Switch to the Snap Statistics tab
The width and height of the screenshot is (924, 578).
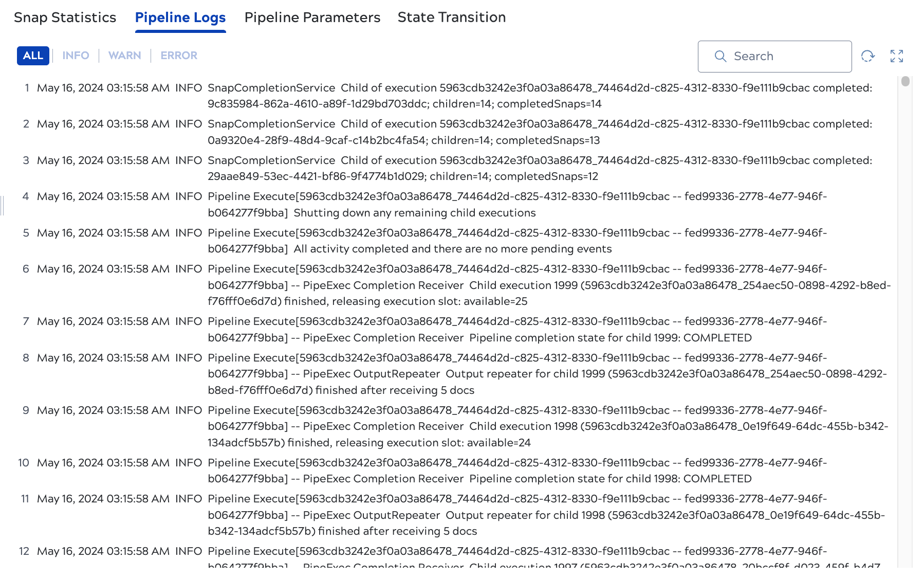coord(65,17)
